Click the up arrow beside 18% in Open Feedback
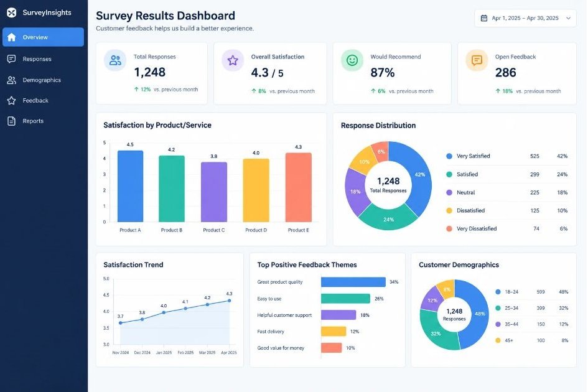This screenshot has height=392, width=588. coord(498,91)
